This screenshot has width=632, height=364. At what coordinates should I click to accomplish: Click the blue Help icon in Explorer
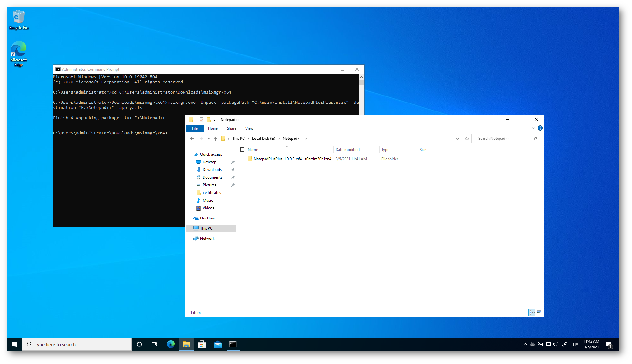click(x=540, y=128)
